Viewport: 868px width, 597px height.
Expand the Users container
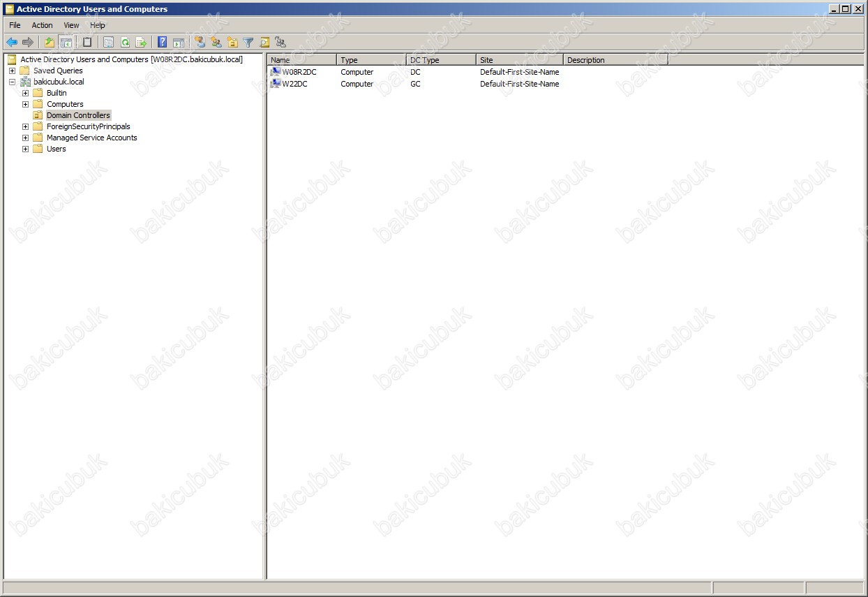[25, 149]
